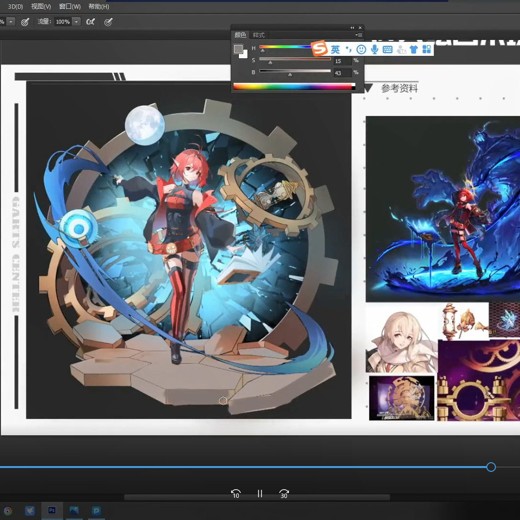Toggle pressure-for-size icon right of airbrush
520x520 pixels.
pyautogui.click(x=108, y=22)
